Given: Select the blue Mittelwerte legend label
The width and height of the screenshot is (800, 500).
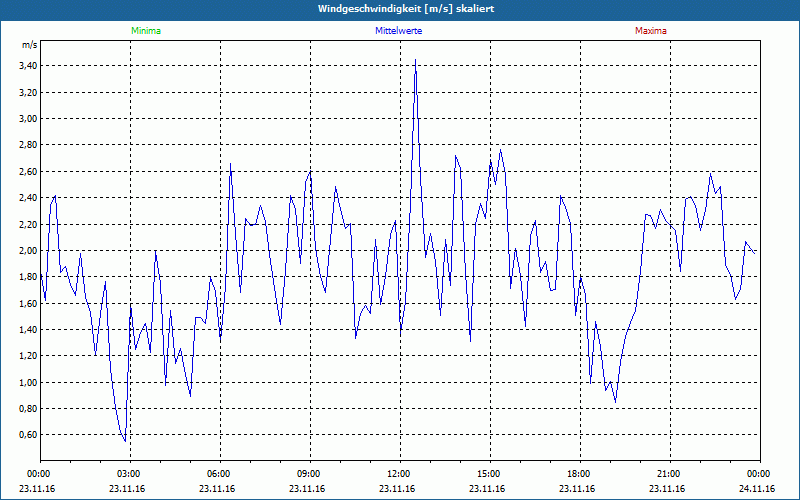Looking at the screenshot, I should click(398, 31).
